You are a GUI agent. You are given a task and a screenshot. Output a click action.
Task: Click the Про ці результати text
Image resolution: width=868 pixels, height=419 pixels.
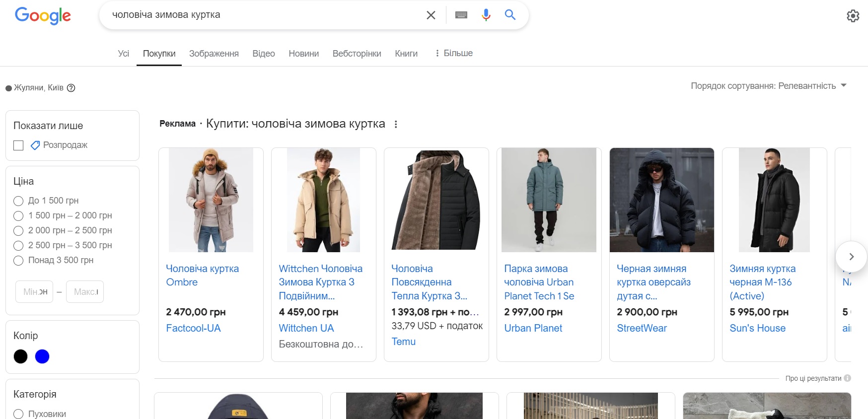[813, 378]
